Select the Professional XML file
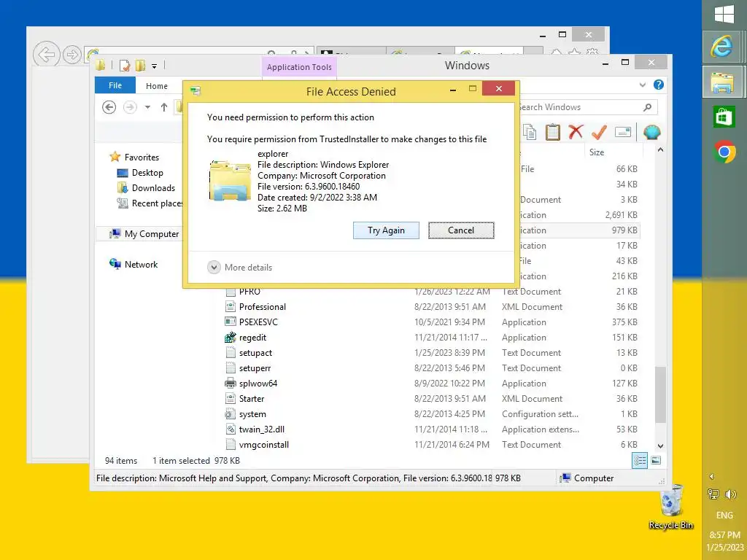The width and height of the screenshot is (747, 560). tap(263, 307)
